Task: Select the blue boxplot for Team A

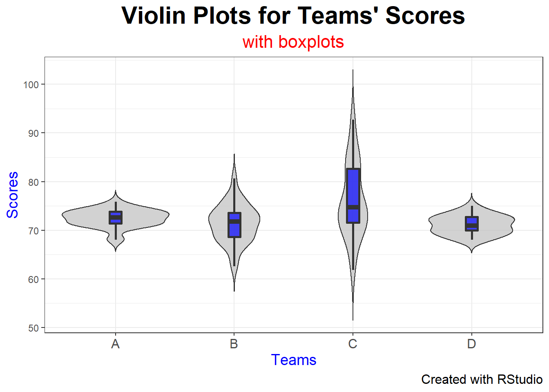Action: point(116,218)
